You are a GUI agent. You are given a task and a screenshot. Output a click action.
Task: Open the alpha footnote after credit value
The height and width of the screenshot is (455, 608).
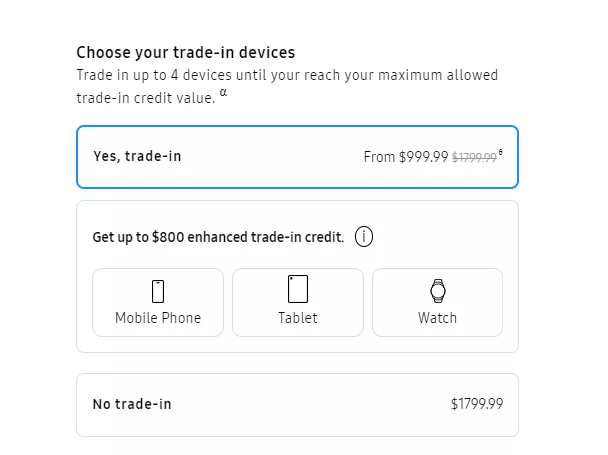(223, 92)
